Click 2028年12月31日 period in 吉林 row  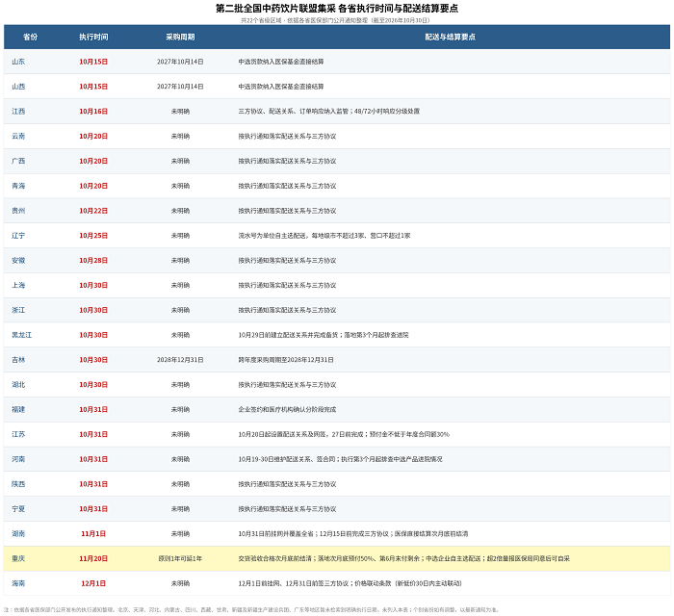point(180,360)
